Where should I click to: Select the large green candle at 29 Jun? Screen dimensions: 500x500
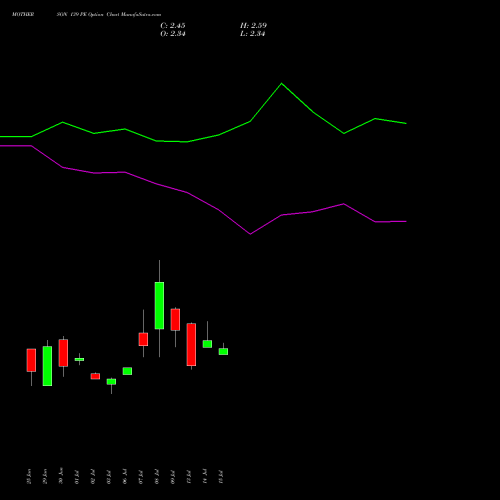coord(47,366)
